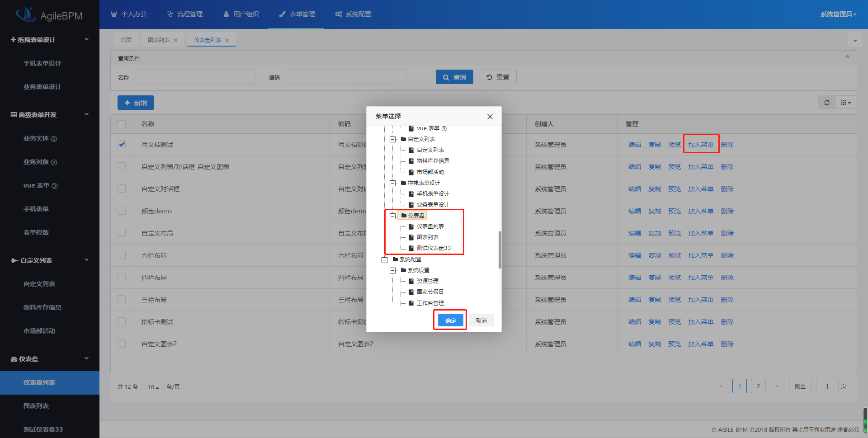Close the 图表列表 tab
This screenshot has height=438, width=868.
(175, 40)
